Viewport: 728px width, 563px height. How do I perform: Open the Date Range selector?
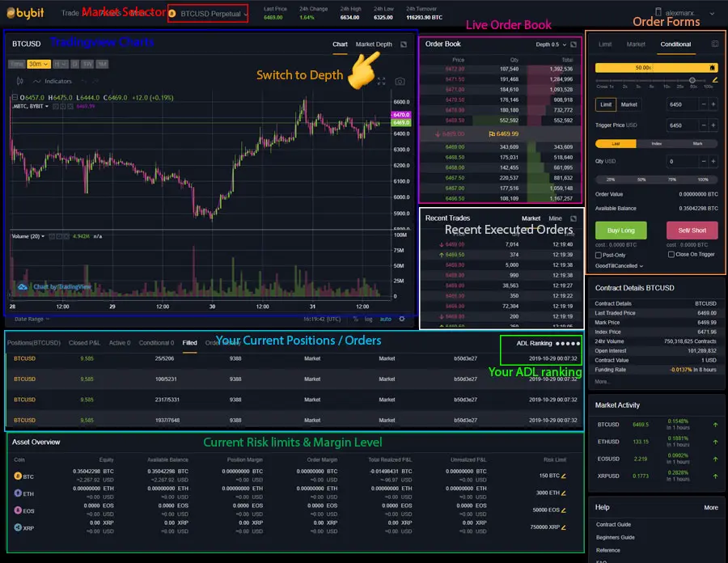coord(32,319)
